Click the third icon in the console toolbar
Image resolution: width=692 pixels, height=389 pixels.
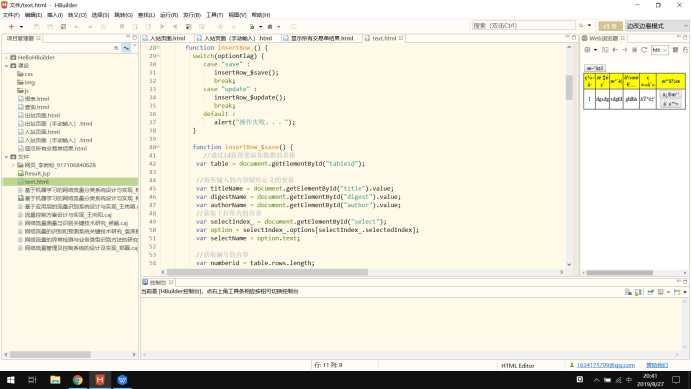pos(651,292)
